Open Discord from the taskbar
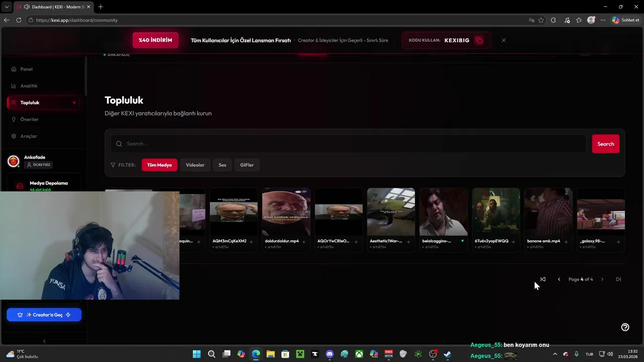Screen dimensions: 644x362 click(x=330, y=354)
